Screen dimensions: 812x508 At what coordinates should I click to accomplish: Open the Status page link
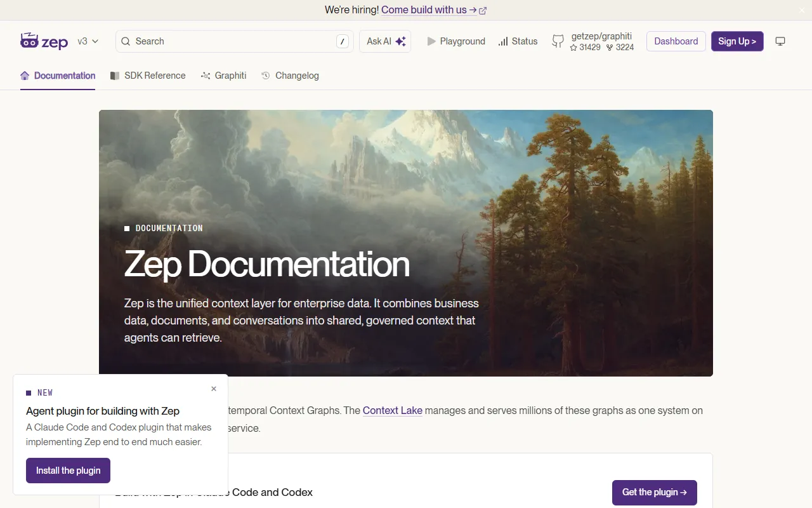(518, 41)
